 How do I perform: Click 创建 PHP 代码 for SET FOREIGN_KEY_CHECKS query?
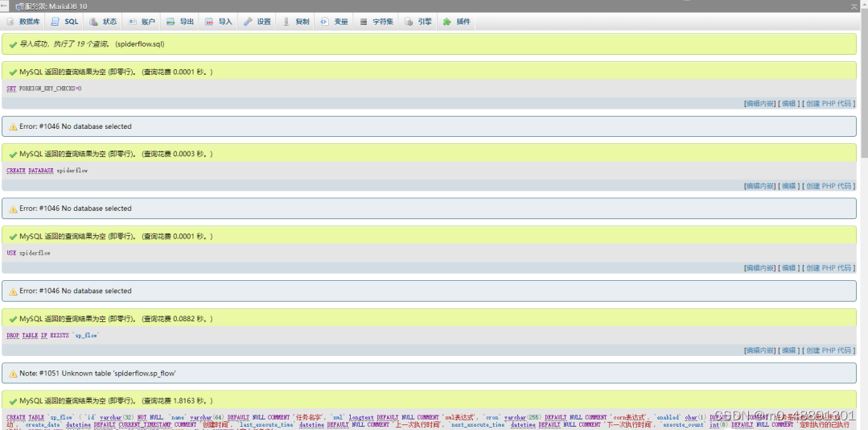point(828,104)
